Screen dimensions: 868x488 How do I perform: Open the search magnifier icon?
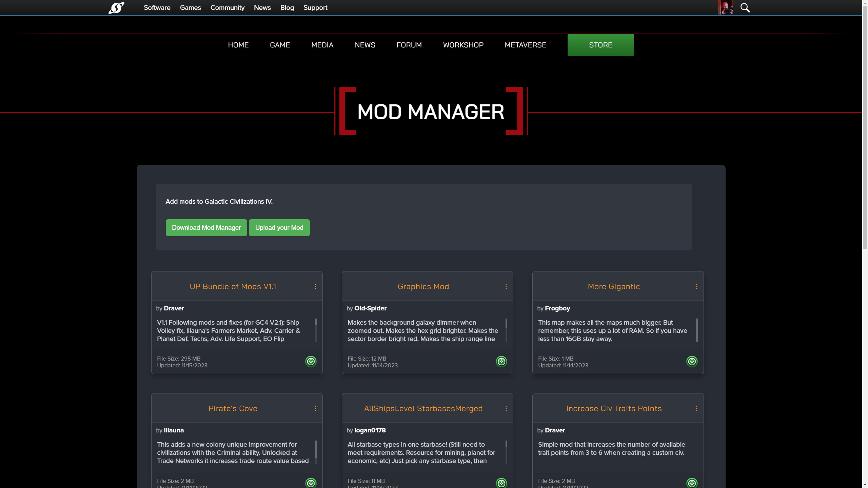pos(745,7)
